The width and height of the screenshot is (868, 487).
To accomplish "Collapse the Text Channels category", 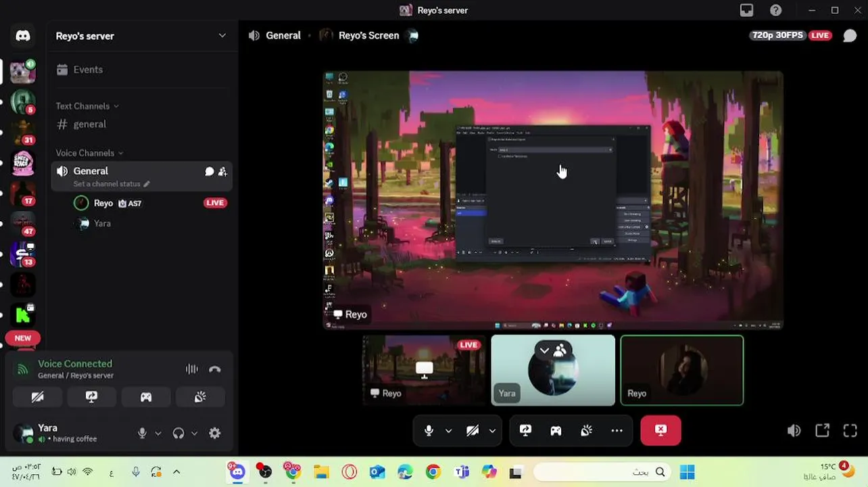I will (x=87, y=106).
